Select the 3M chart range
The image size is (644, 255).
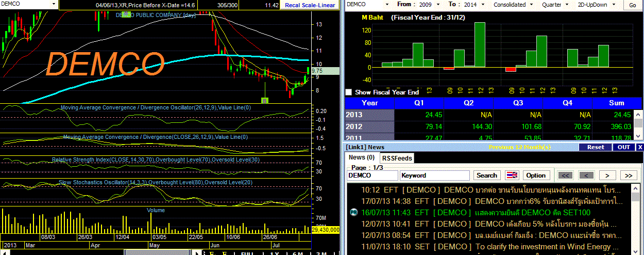pos(321,253)
